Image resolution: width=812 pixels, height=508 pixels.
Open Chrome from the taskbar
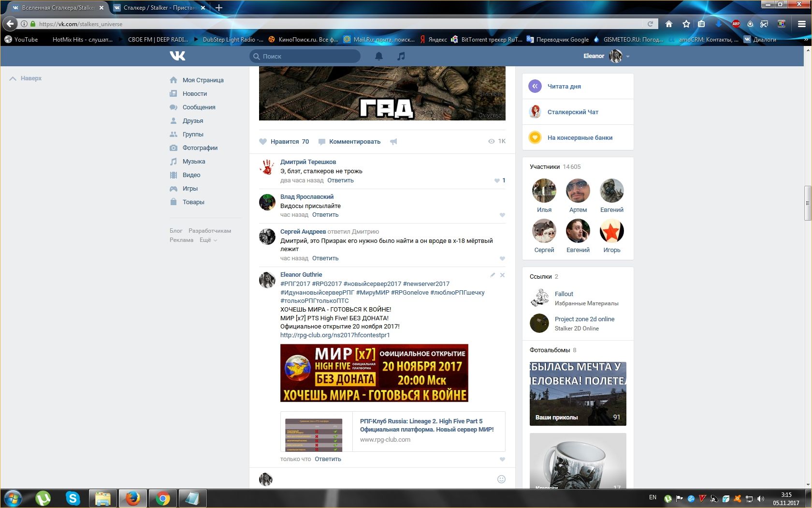pyautogui.click(x=163, y=498)
